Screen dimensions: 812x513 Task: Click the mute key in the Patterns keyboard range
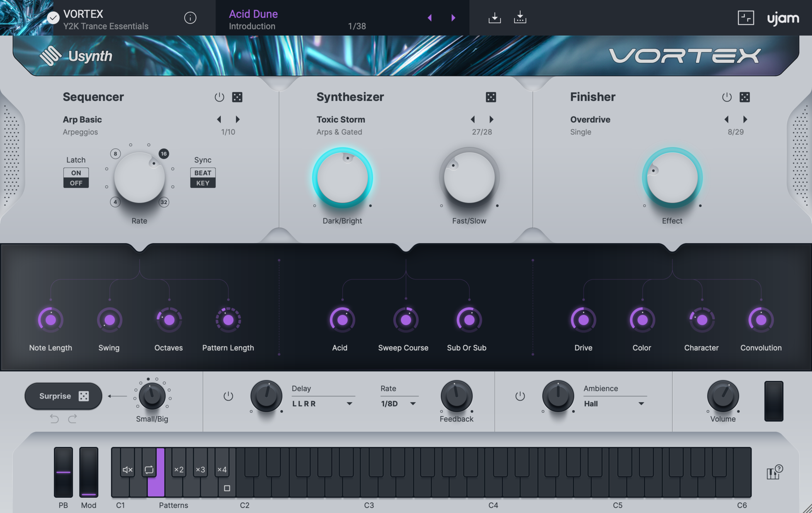click(x=126, y=469)
